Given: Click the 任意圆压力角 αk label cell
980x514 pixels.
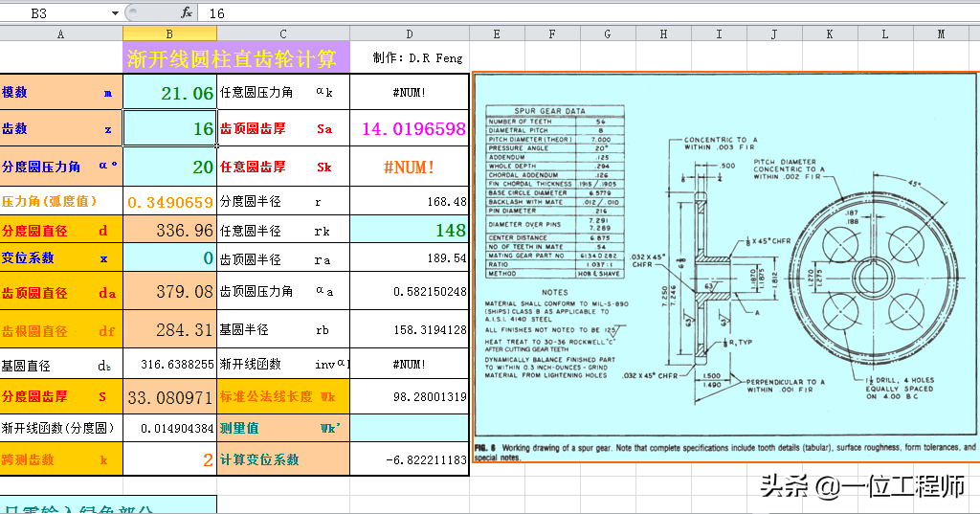Looking at the screenshot, I should coord(283,92).
